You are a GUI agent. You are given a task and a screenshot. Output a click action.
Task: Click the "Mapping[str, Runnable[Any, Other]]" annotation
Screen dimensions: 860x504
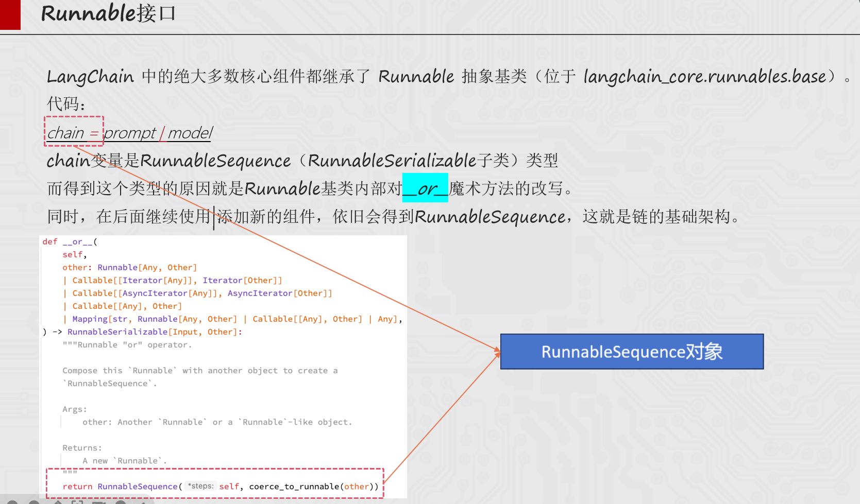[x=155, y=319]
